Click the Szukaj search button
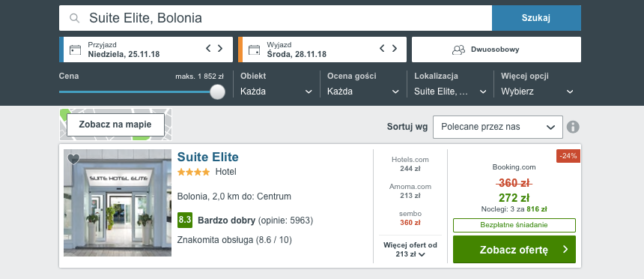The width and height of the screenshot is (644, 279). [536, 18]
